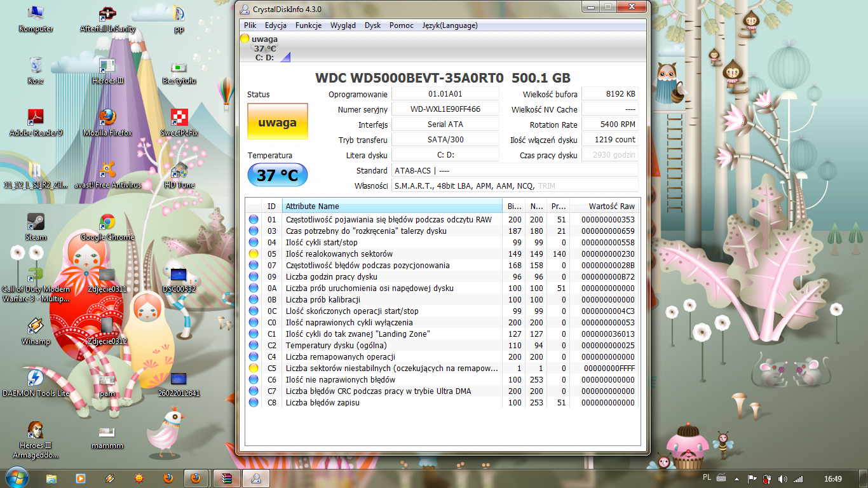Image resolution: width=868 pixels, height=488 pixels.
Task: Click the 16:49 taskbar clock
Action: [x=832, y=478]
